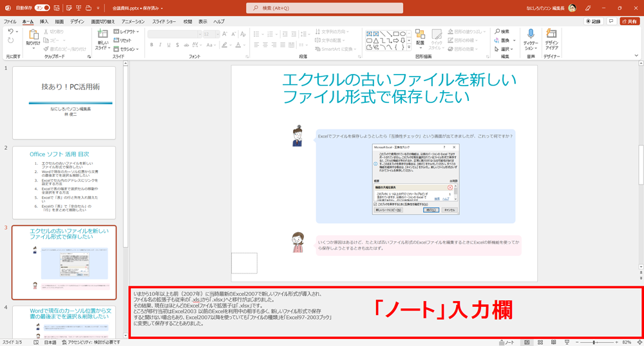
Task: Open the 挿入 (Insert) tab
Action: point(44,21)
